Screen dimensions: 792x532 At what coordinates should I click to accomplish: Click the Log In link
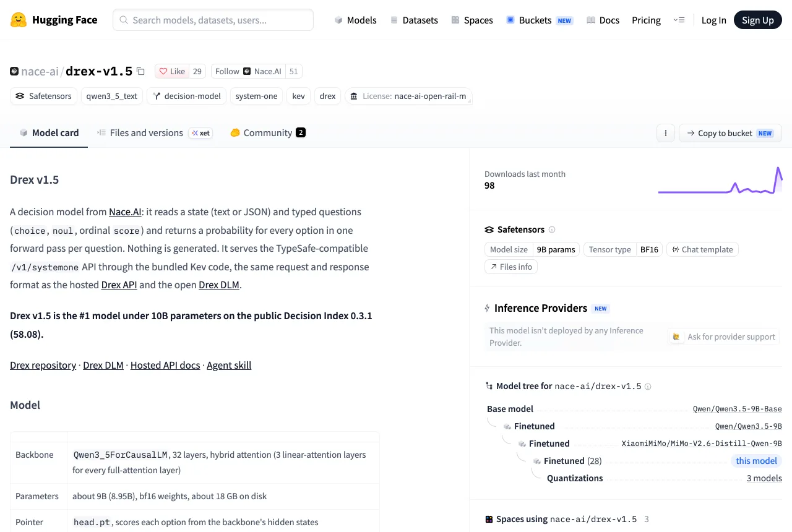[713, 20]
